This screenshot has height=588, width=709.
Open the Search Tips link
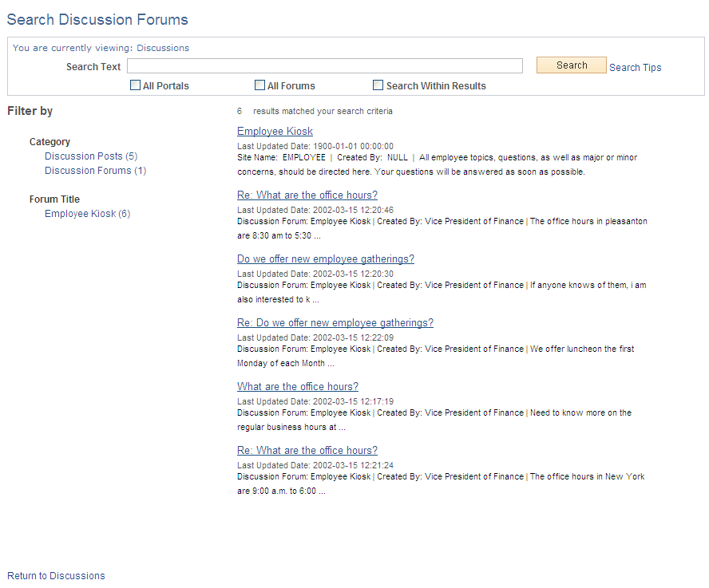pos(635,67)
